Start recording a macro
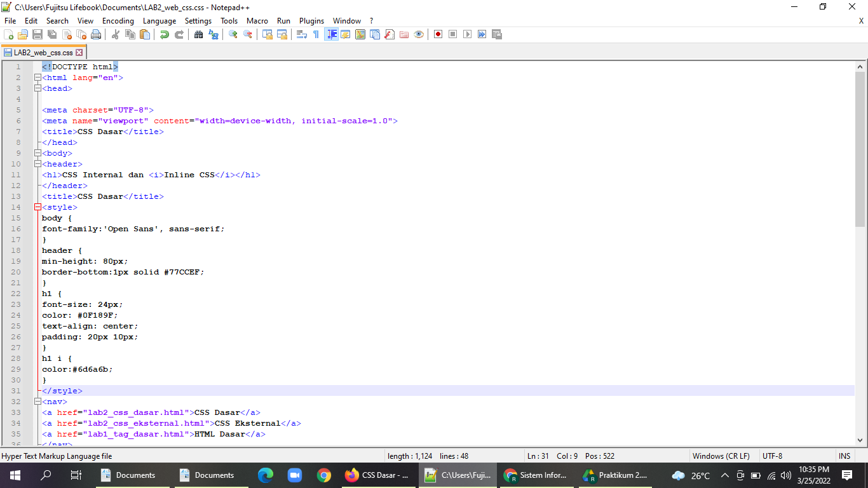Viewport: 868px width, 488px height. (438, 34)
